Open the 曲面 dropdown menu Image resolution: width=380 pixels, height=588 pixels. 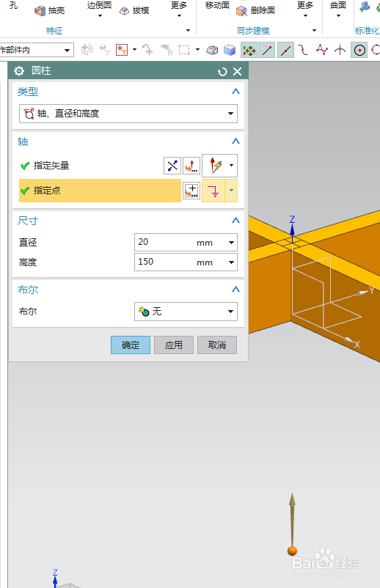coord(338,10)
